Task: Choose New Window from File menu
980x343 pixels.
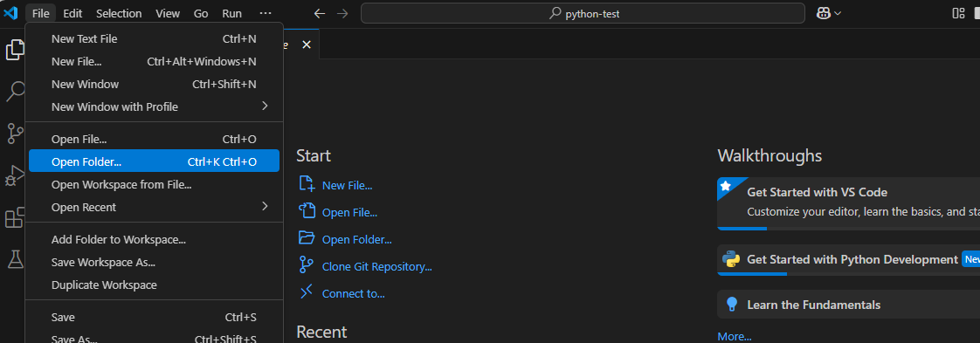Action: click(x=154, y=84)
